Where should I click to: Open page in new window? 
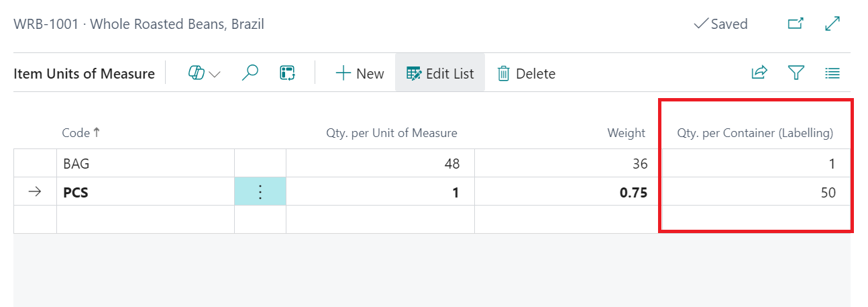tap(796, 24)
